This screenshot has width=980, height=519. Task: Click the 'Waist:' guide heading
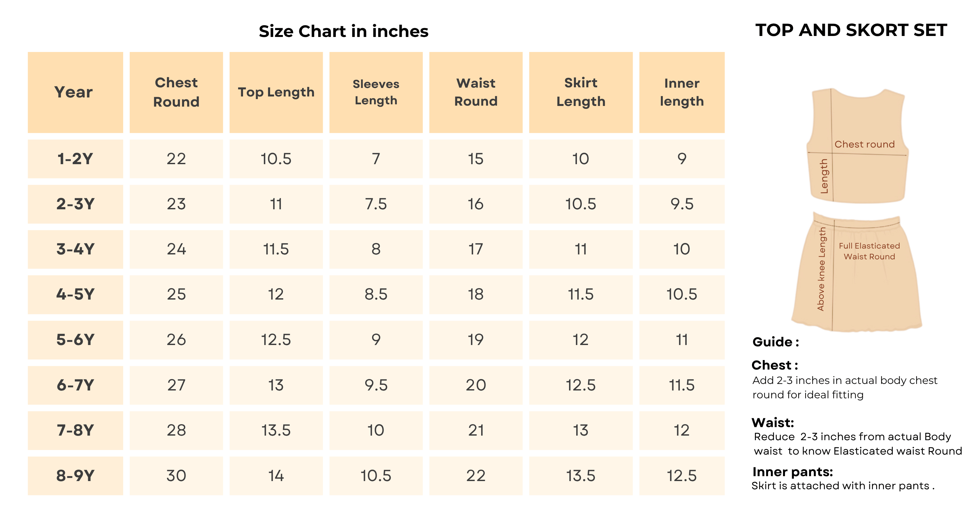click(773, 423)
